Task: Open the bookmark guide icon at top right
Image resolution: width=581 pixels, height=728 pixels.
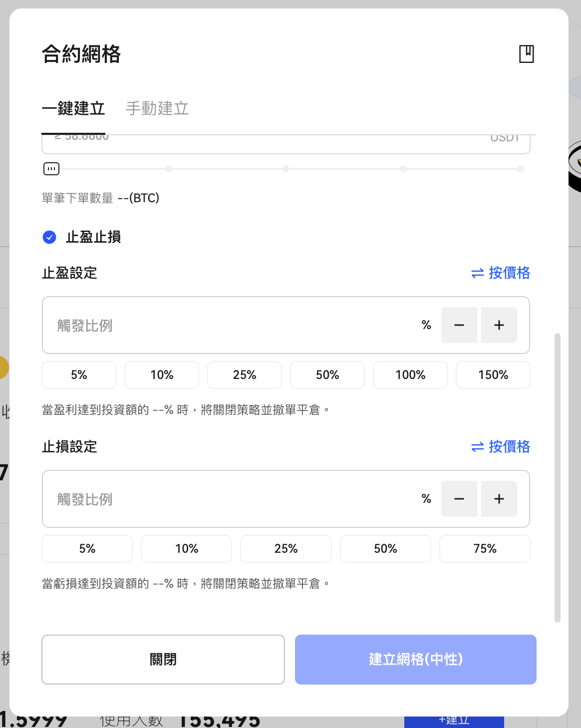Action: [527, 53]
